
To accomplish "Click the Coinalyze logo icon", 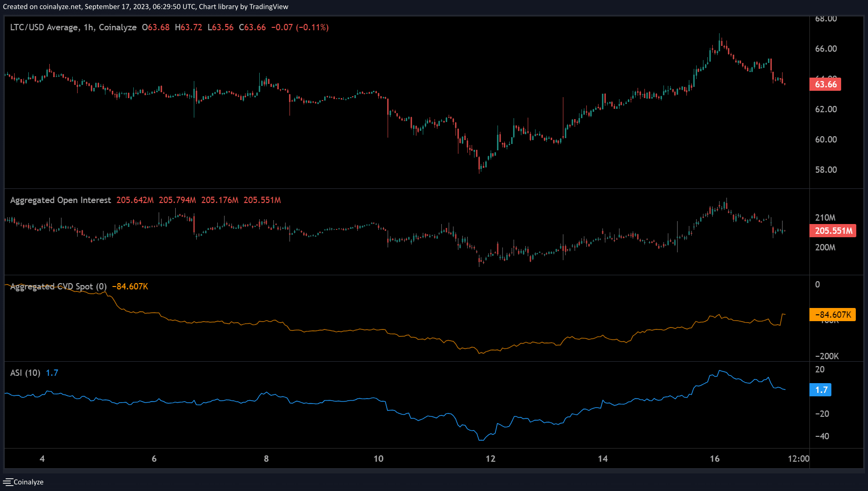I will [8, 482].
